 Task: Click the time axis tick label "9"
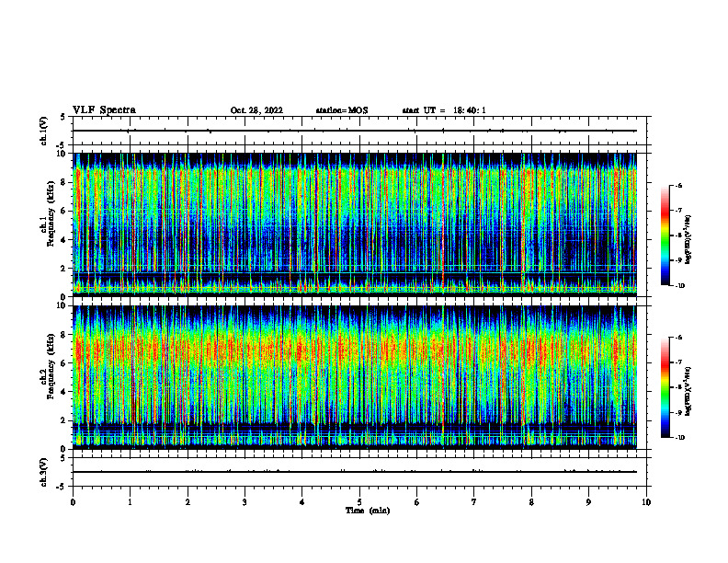[x=588, y=502]
